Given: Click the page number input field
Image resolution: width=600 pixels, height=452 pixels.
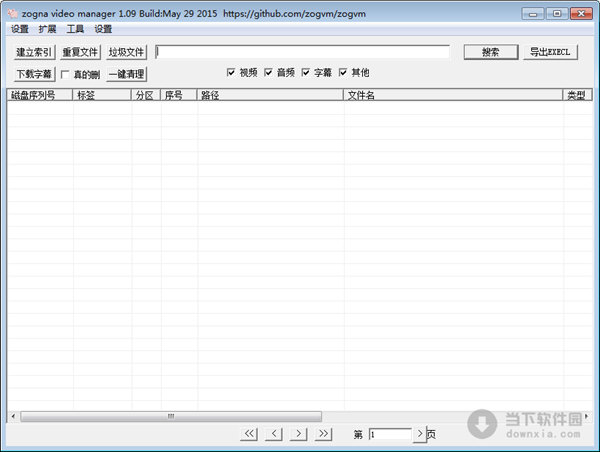Looking at the screenshot, I should [x=390, y=434].
